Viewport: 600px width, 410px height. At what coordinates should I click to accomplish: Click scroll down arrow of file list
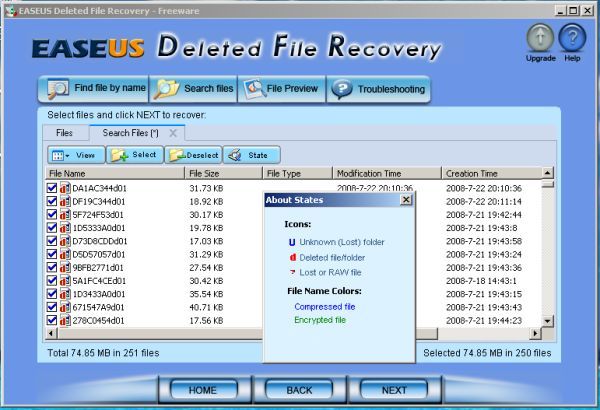click(x=548, y=321)
